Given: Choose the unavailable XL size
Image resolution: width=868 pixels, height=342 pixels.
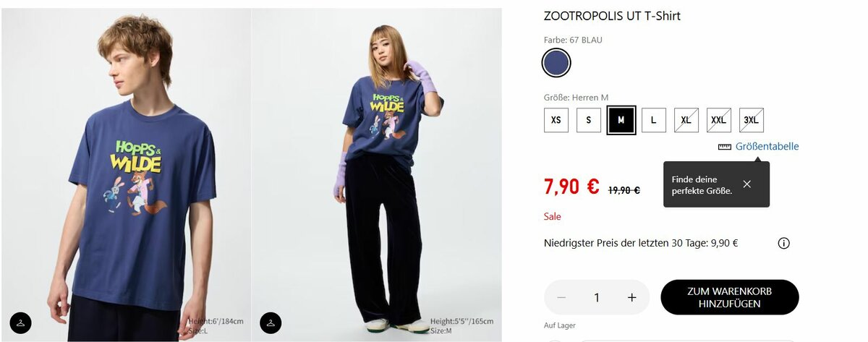Looking at the screenshot, I should (x=686, y=120).
